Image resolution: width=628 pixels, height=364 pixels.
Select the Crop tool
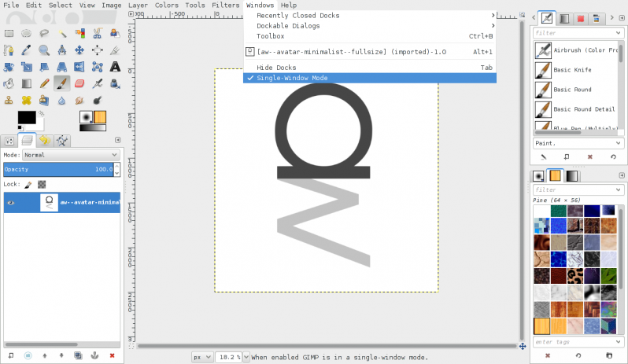click(115, 50)
